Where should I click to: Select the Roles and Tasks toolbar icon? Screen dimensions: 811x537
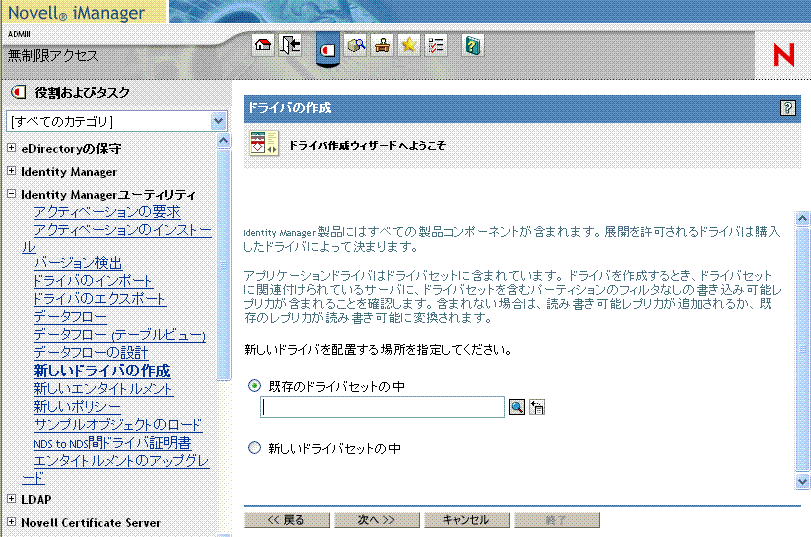[327, 50]
